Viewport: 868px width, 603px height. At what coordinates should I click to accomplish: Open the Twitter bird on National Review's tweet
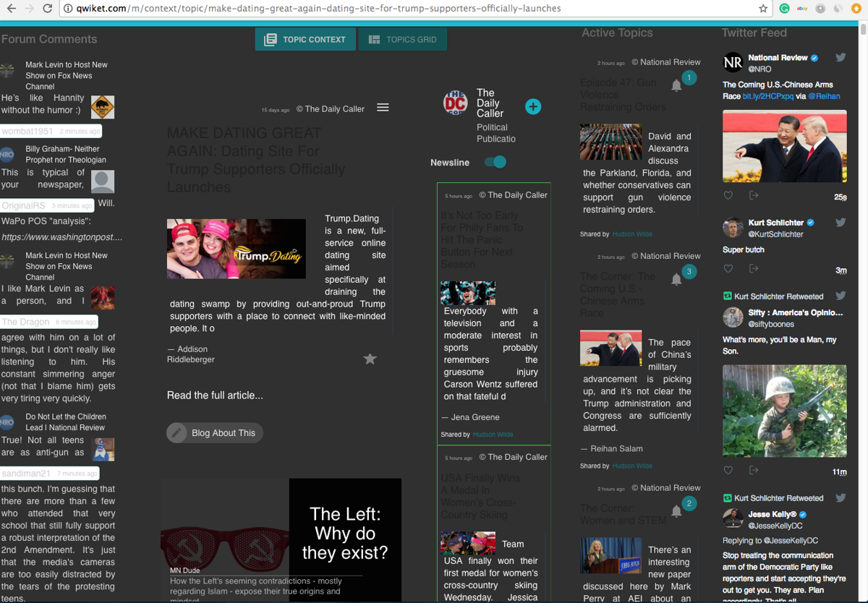tap(841, 58)
